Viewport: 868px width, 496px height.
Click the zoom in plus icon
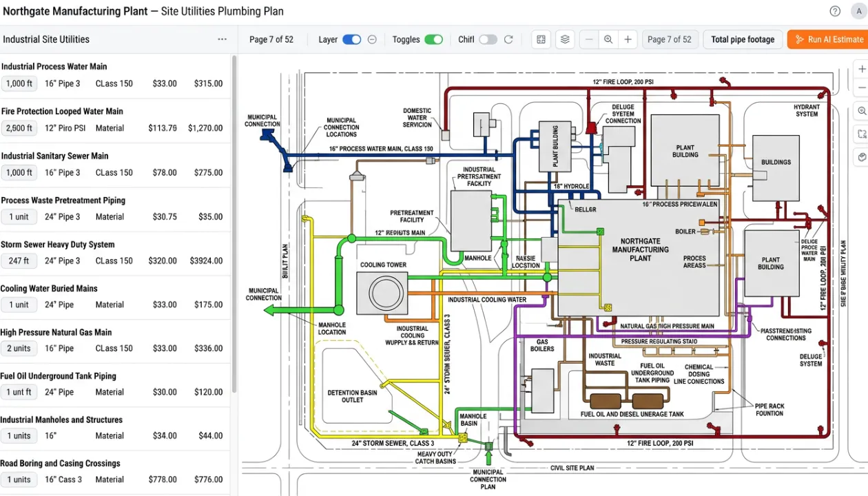[x=628, y=39]
